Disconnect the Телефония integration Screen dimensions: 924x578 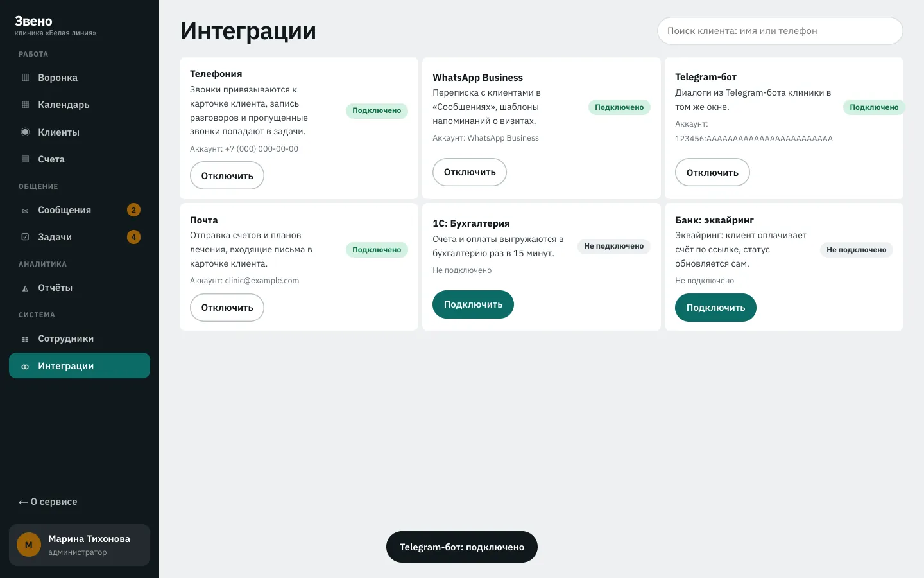[x=227, y=176]
